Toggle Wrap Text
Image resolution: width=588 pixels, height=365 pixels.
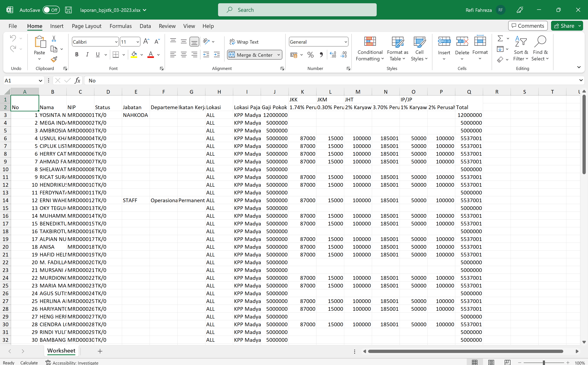(x=244, y=42)
